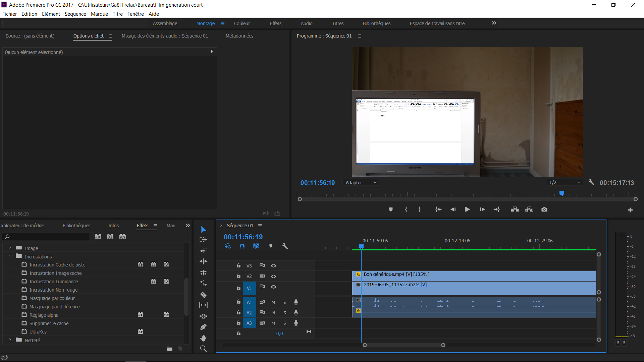Open the Adapter zoom level dropdown
The width and height of the screenshot is (644, 362).
[x=361, y=183]
